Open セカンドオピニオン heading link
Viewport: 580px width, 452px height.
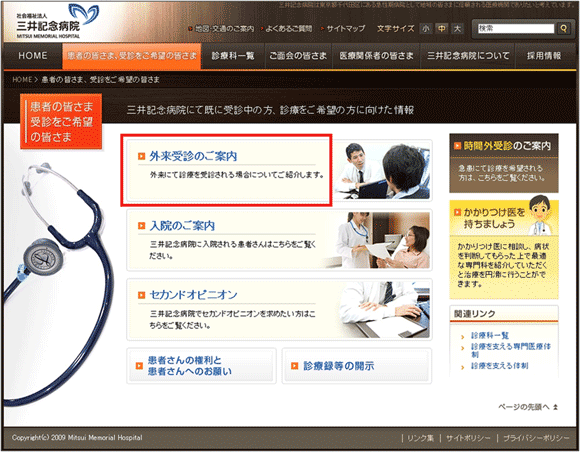pos(193,295)
